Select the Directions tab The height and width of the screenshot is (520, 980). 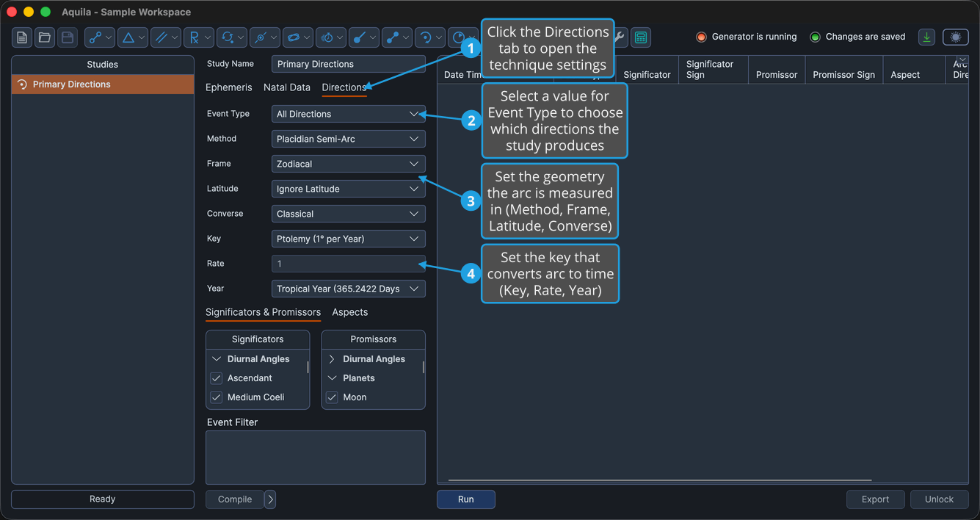tap(344, 87)
